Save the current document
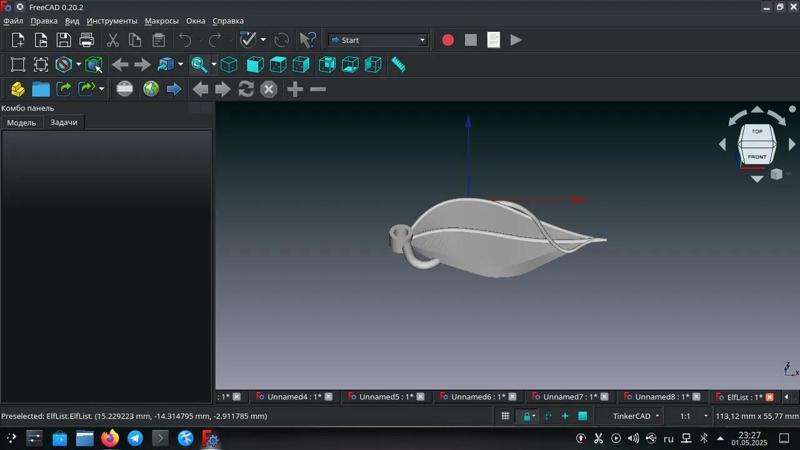 pyautogui.click(x=63, y=40)
